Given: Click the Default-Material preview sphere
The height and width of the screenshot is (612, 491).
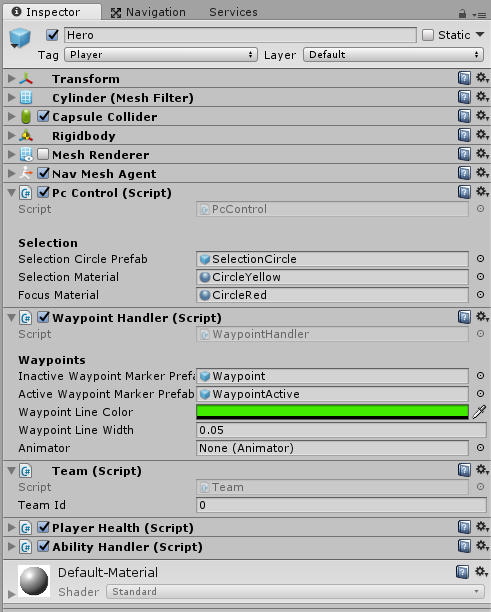Looking at the screenshot, I should pos(34,581).
